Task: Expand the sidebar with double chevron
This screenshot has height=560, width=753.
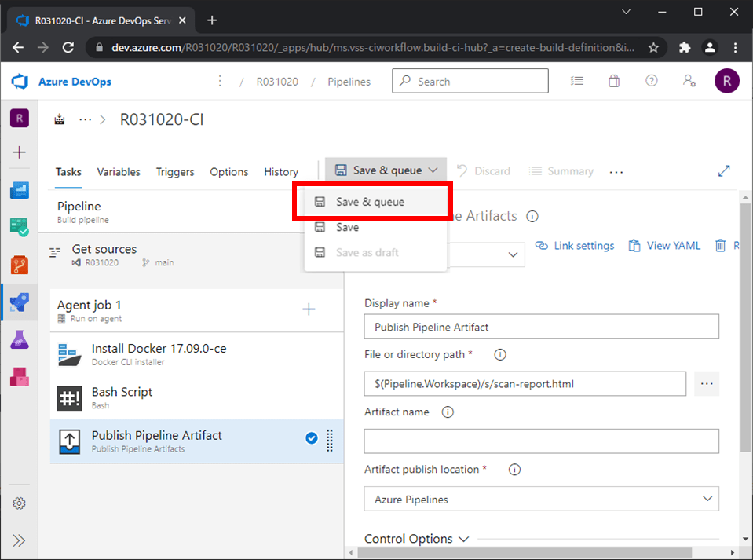Action: pyautogui.click(x=19, y=540)
